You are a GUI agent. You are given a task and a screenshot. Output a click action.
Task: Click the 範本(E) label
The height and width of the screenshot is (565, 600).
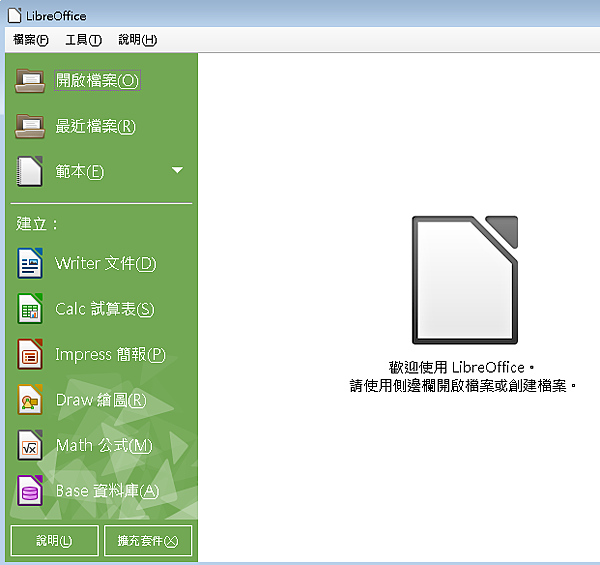pos(80,171)
